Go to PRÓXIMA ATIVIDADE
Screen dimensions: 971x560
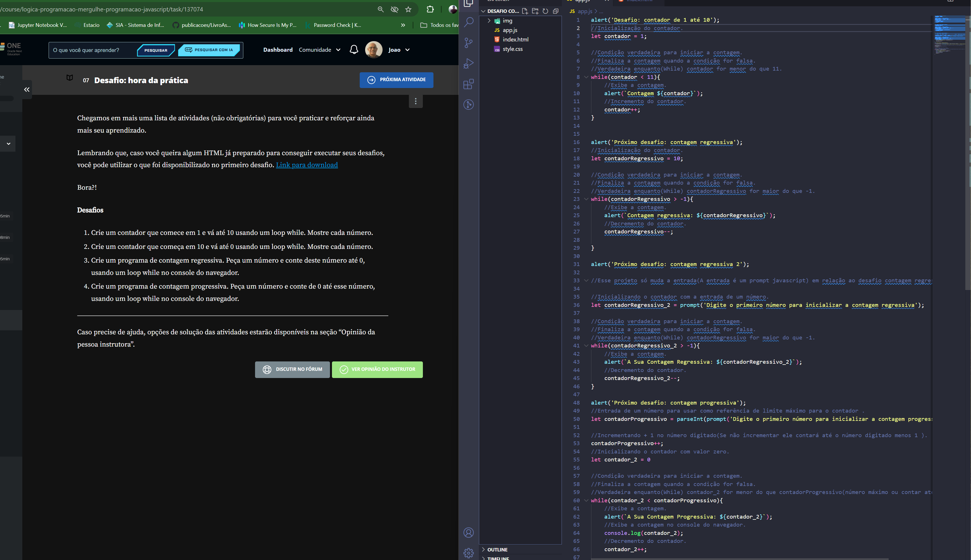point(396,80)
